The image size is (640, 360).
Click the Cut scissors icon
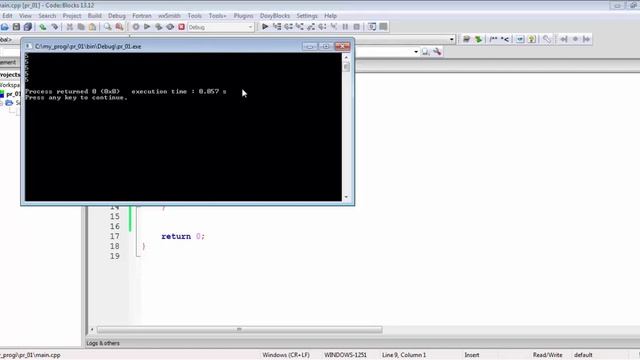point(70,27)
